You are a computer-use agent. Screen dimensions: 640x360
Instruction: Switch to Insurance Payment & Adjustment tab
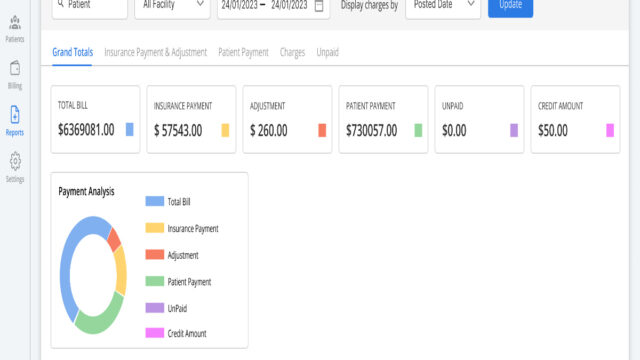tap(156, 52)
